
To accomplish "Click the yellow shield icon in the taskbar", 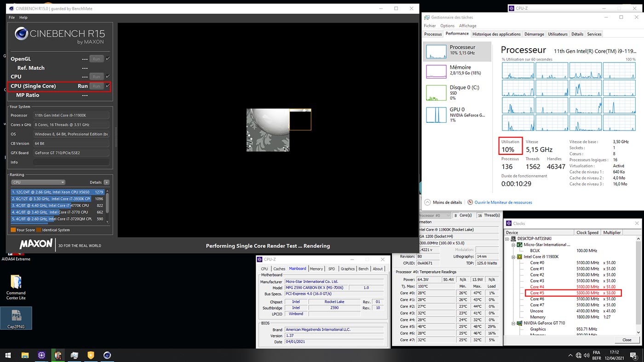I will tap(91, 355).
